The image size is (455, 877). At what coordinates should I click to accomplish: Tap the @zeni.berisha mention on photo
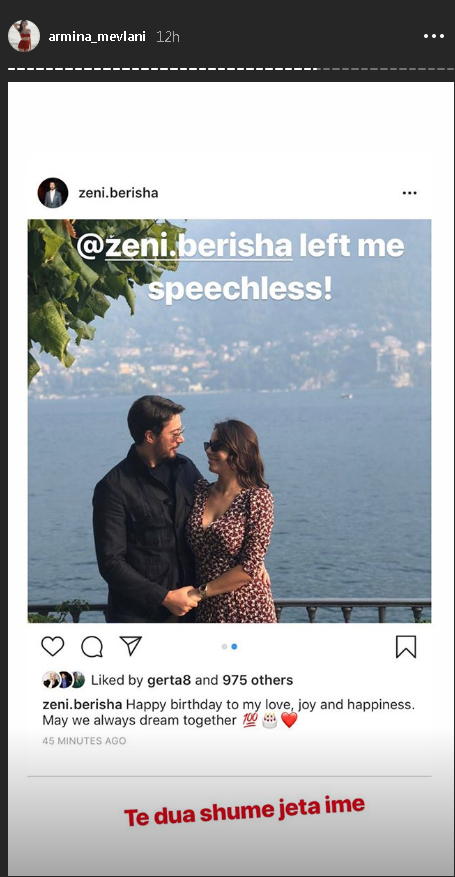(x=184, y=247)
